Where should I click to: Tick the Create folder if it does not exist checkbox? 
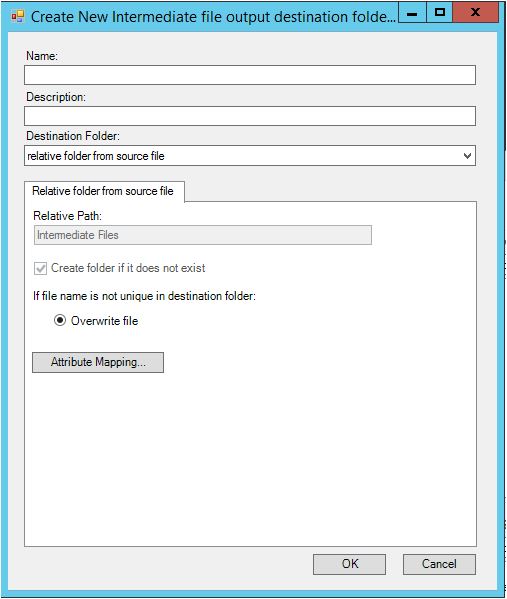pyautogui.click(x=40, y=268)
